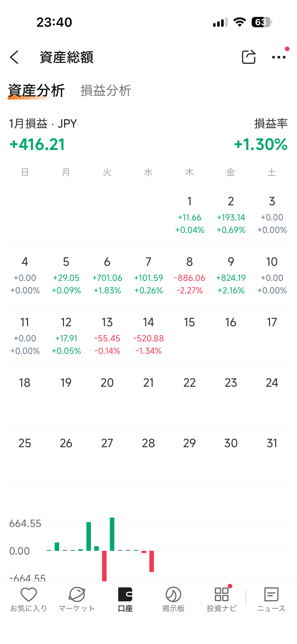Tap the +416.21 monthly profit value
Viewport: 297px width, 644px height.
(x=37, y=145)
